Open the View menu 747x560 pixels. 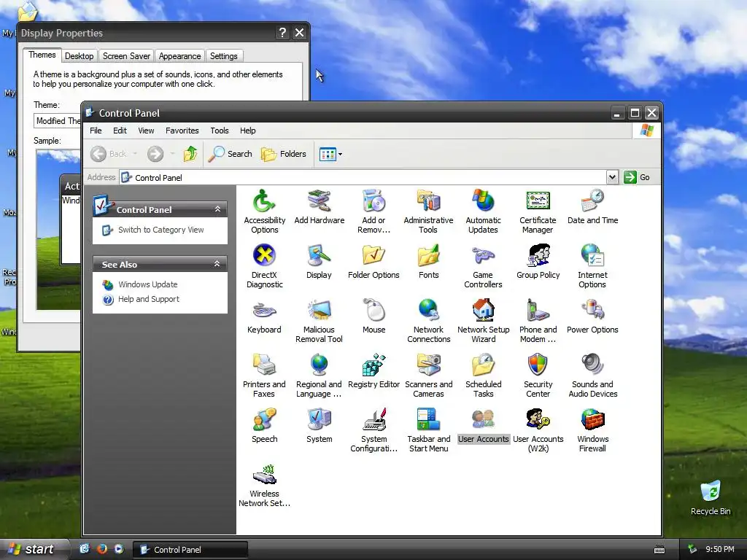pyautogui.click(x=146, y=131)
